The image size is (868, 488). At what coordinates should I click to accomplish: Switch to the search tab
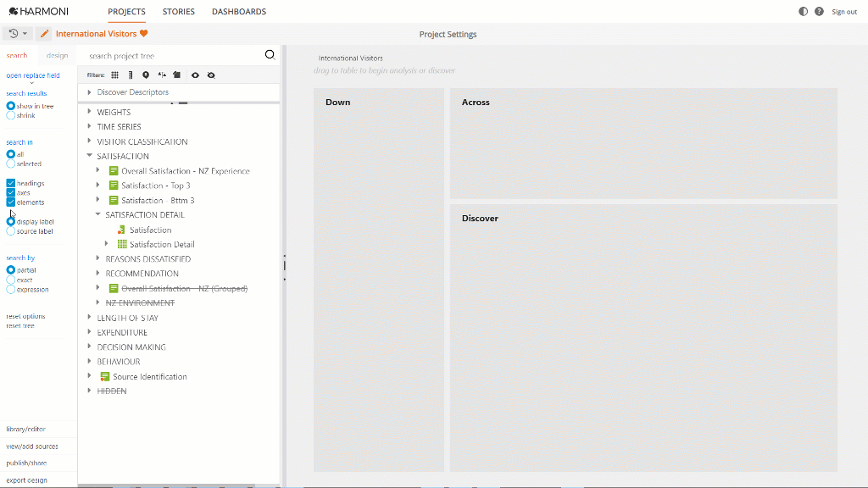[x=17, y=55]
